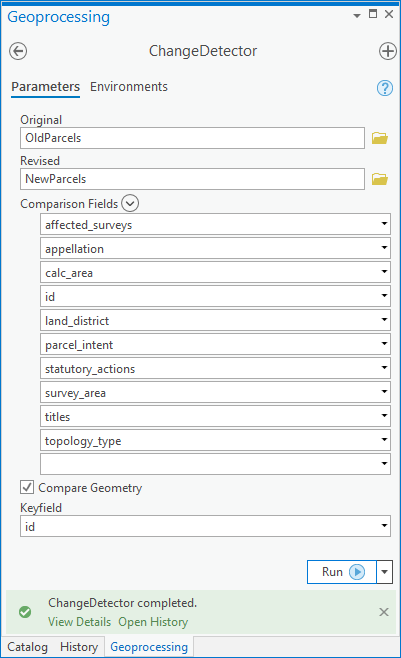Open the Keyfield id dropdown
The height and width of the screenshot is (658, 401).
point(384,526)
